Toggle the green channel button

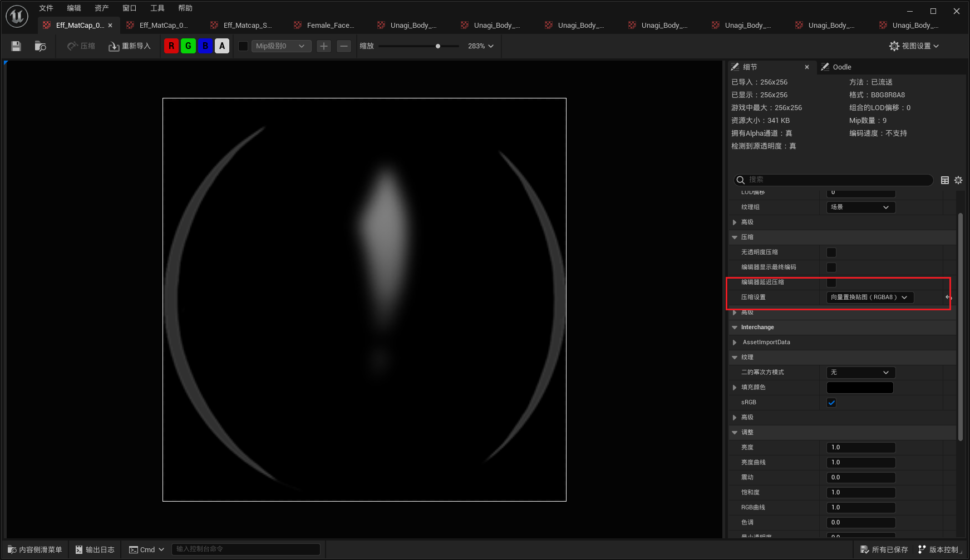coord(188,46)
